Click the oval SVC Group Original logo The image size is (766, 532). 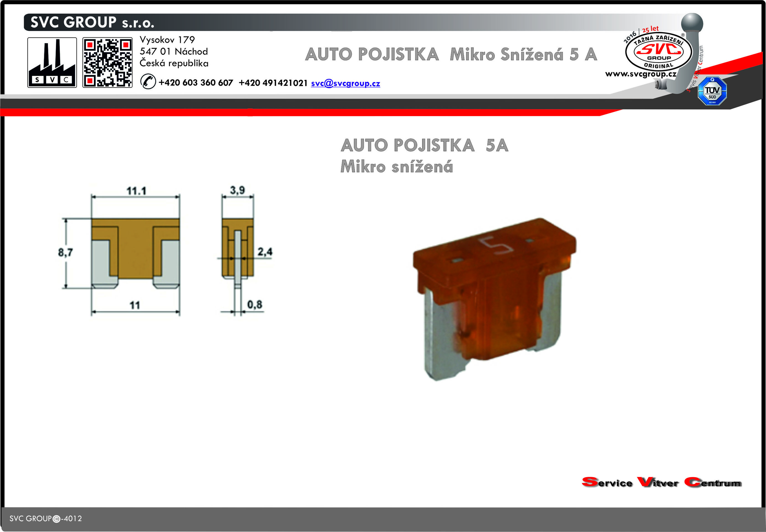(x=658, y=52)
